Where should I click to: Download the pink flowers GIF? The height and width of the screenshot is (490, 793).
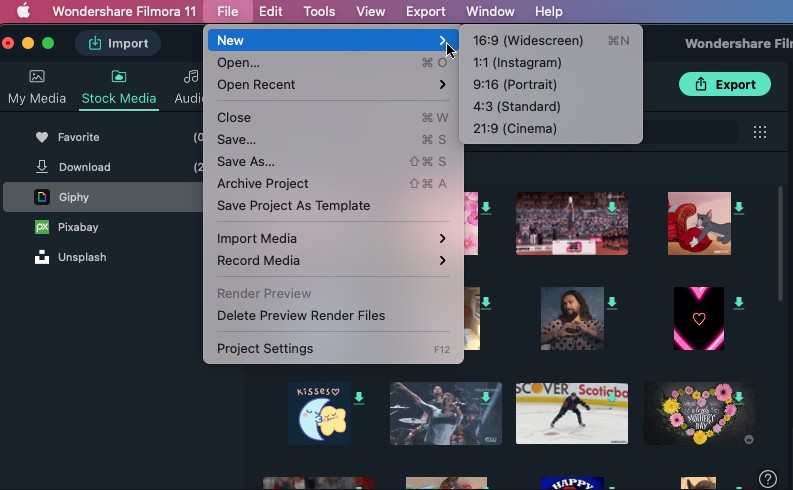point(486,207)
